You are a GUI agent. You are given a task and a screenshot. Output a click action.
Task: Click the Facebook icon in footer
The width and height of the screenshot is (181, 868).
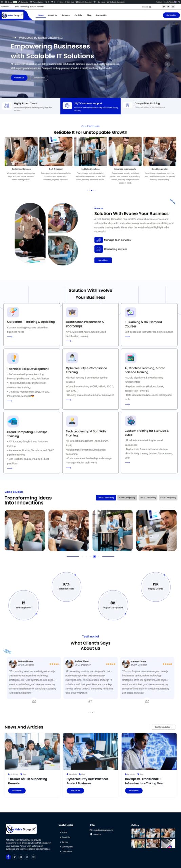[x=8, y=857]
